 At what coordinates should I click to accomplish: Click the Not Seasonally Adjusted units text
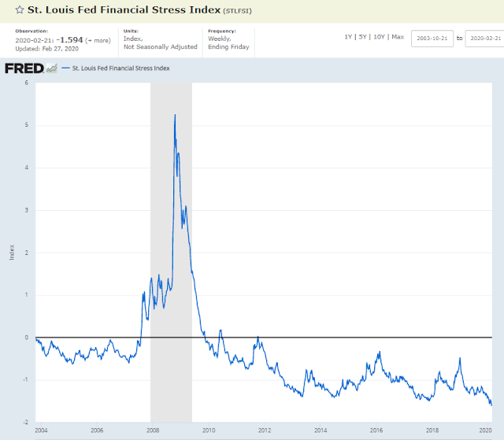point(161,47)
